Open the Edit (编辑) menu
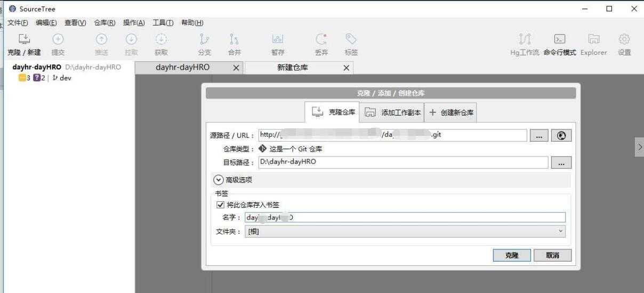Viewport: 644px width, 293px height. tap(46, 22)
